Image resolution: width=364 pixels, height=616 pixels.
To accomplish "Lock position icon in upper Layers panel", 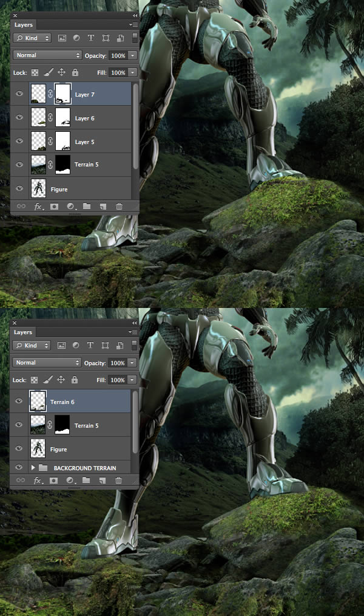I will click(x=62, y=72).
